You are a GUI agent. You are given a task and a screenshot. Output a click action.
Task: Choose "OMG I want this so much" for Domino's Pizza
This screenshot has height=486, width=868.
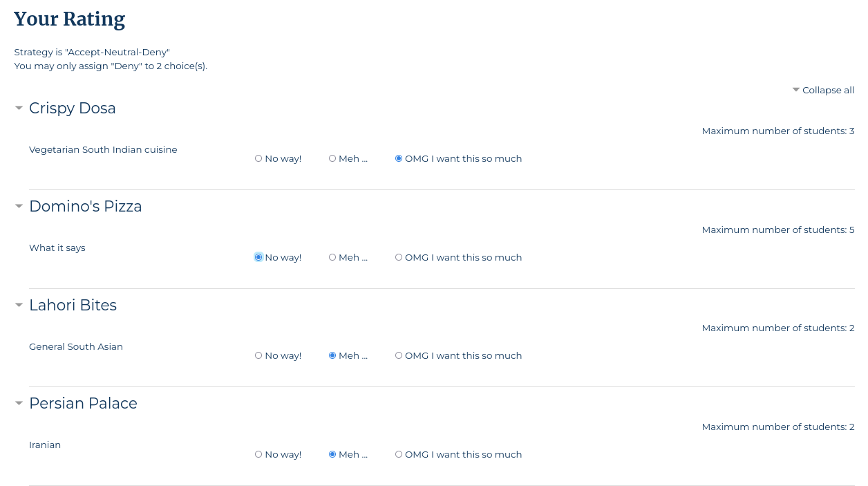399,257
